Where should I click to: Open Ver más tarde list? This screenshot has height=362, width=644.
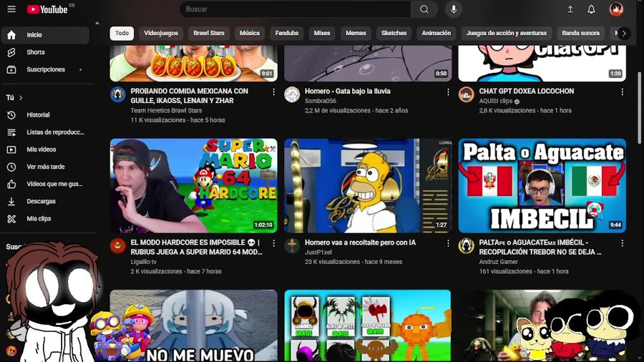pyautogui.click(x=45, y=167)
